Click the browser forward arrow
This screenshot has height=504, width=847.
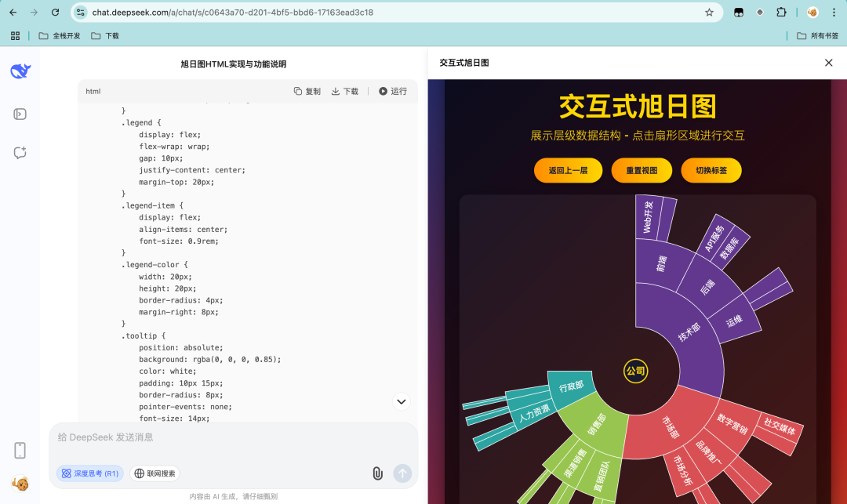pos(34,12)
